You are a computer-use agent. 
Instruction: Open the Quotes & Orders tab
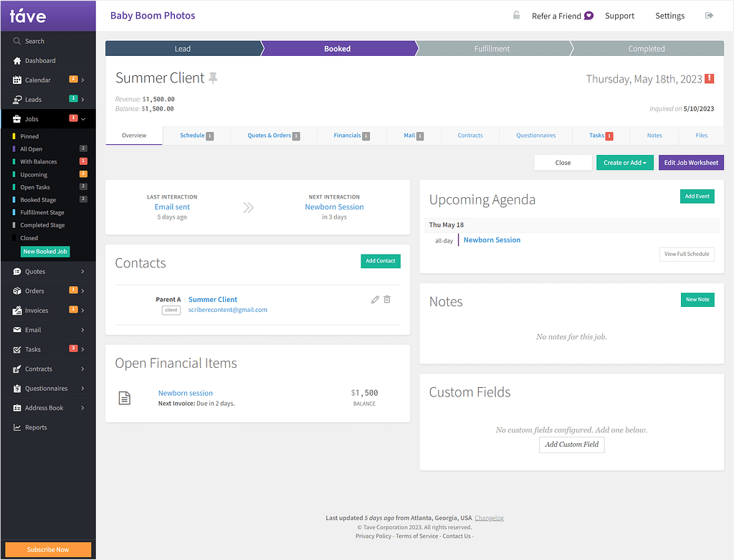[273, 136]
